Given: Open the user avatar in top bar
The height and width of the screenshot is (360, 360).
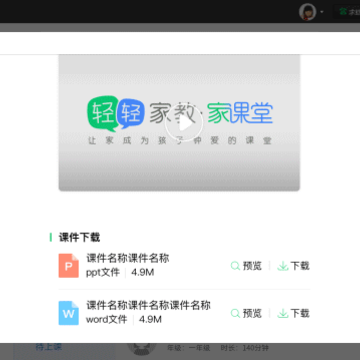Looking at the screenshot, I should coord(307,12).
